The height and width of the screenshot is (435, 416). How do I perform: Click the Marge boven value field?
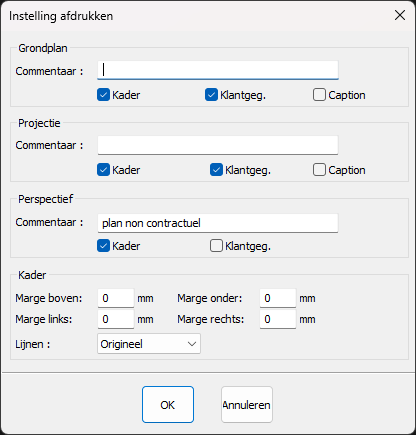point(116,298)
